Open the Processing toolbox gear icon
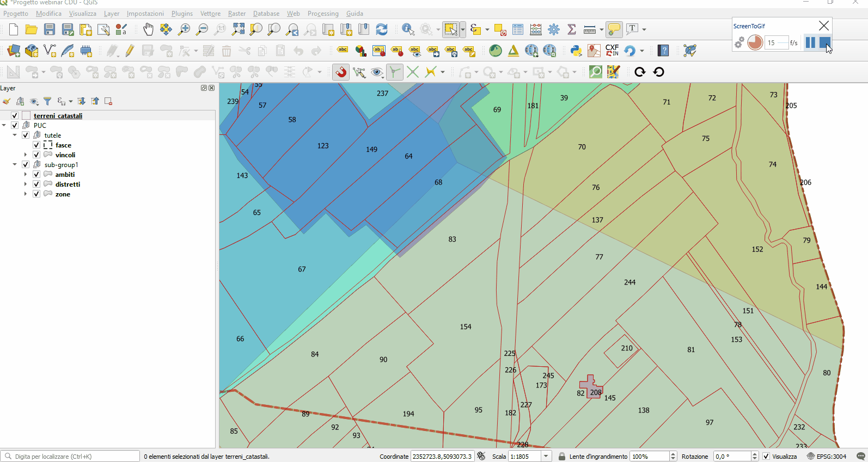This screenshot has height=462, width=868. pos(554,29)
